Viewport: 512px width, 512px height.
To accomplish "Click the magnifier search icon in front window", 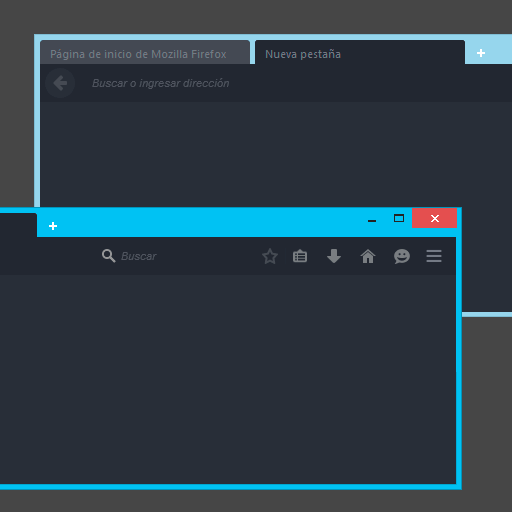I will click(x=109, y=256).
